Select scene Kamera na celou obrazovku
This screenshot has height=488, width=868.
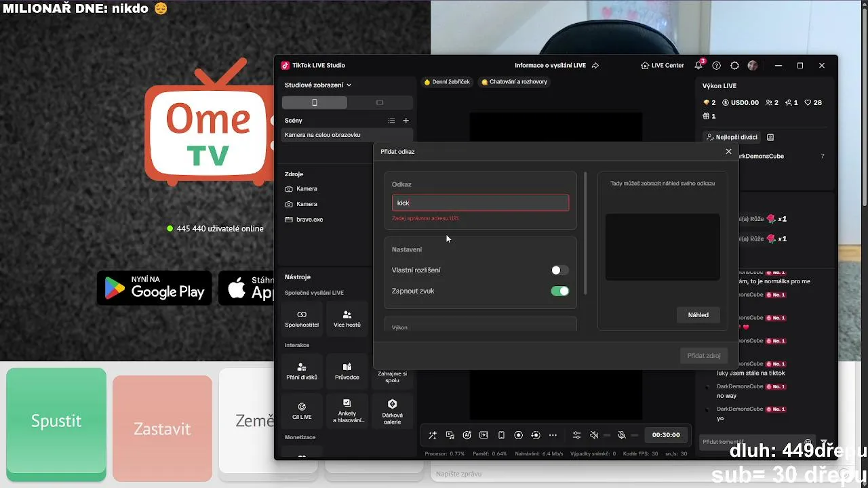click(x=348, y=135)
